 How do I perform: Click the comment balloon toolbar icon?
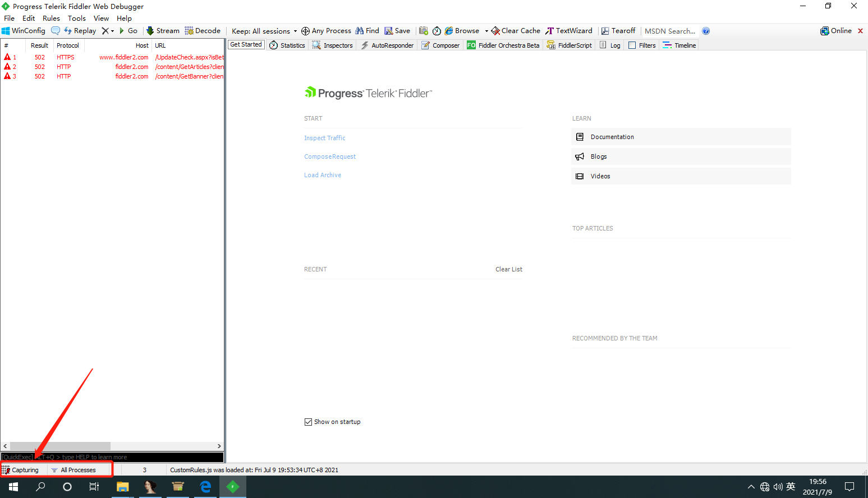click(x=56, y=31)
